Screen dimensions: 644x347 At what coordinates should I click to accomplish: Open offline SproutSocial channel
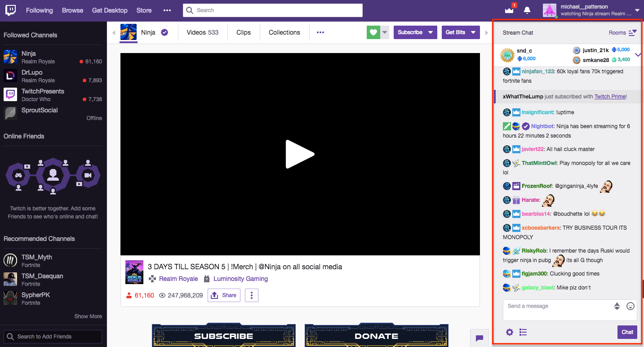point(53,114)
